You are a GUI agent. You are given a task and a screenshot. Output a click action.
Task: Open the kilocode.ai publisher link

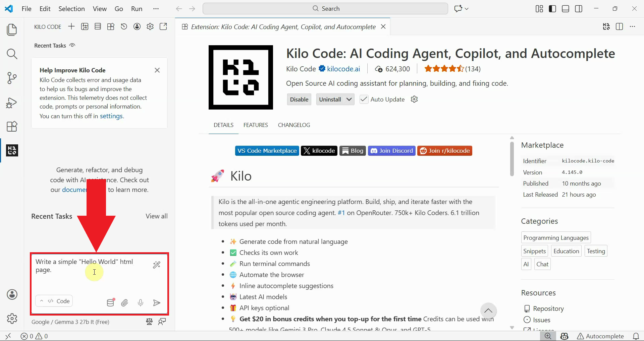pos(343,69)
